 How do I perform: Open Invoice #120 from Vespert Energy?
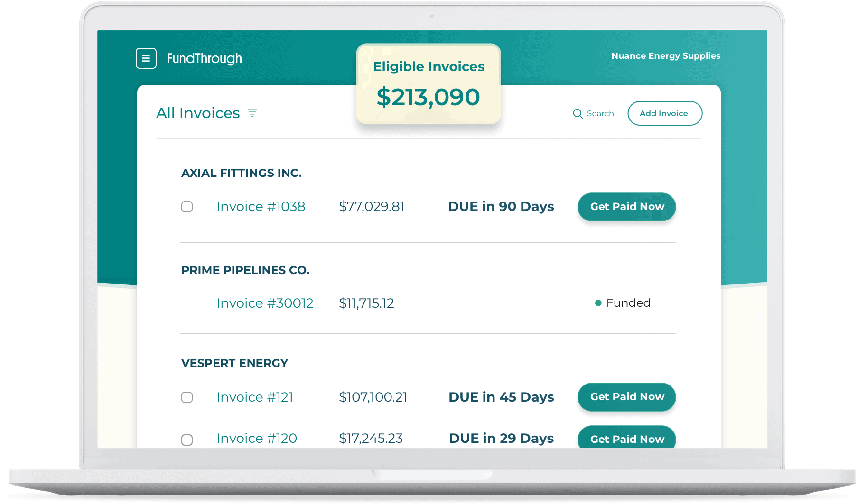click(256, 439)
